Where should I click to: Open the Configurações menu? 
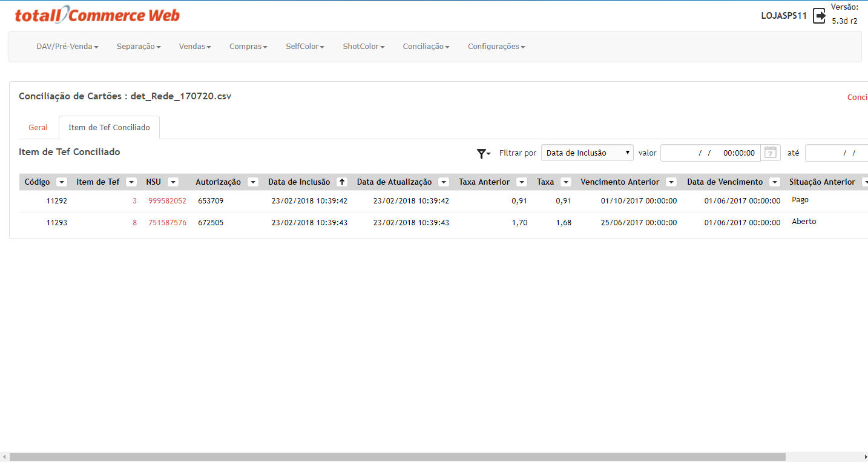click(x=496, y=47)
